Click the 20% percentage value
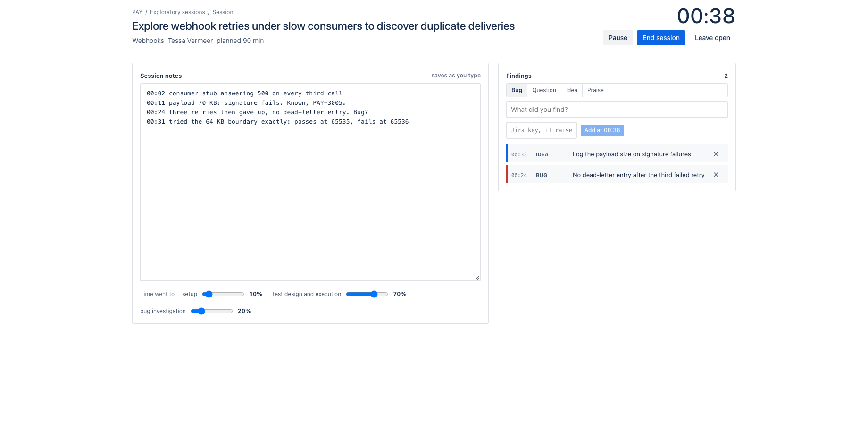The height and width of the screenshot is (425, 868). pos(244,311)
